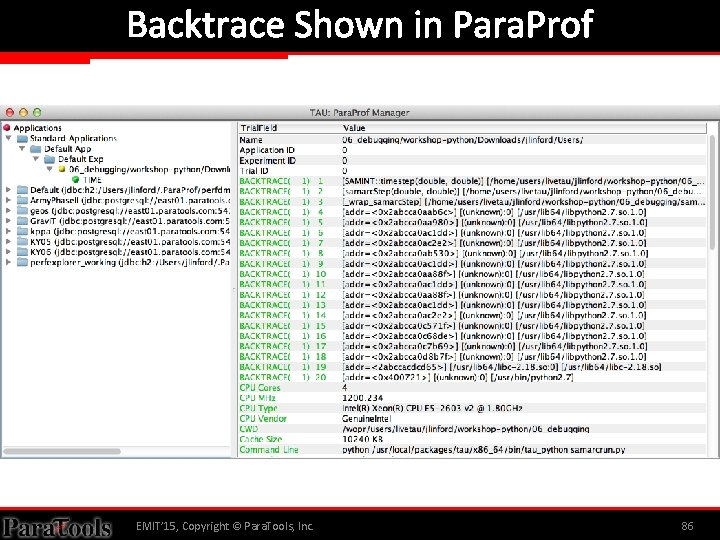720x540 pixels.
Task: Select the Default Exp tree label
Action: tap(81, 159)
